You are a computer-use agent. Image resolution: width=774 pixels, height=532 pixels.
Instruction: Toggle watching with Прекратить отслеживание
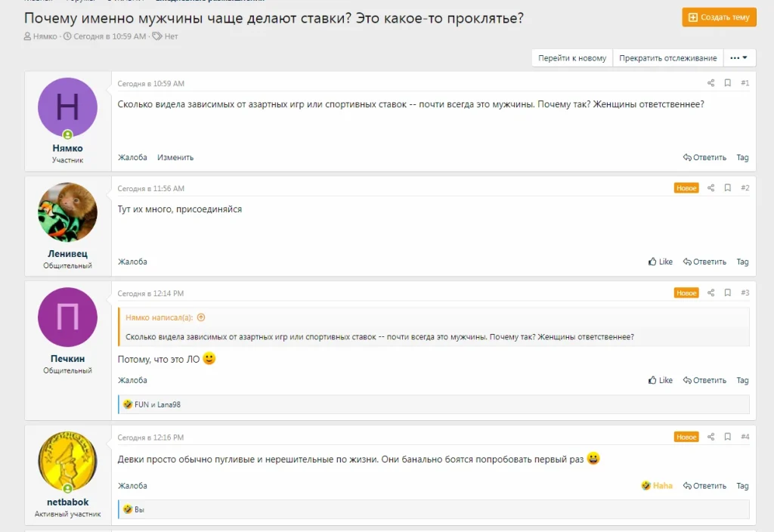point(668,57)
